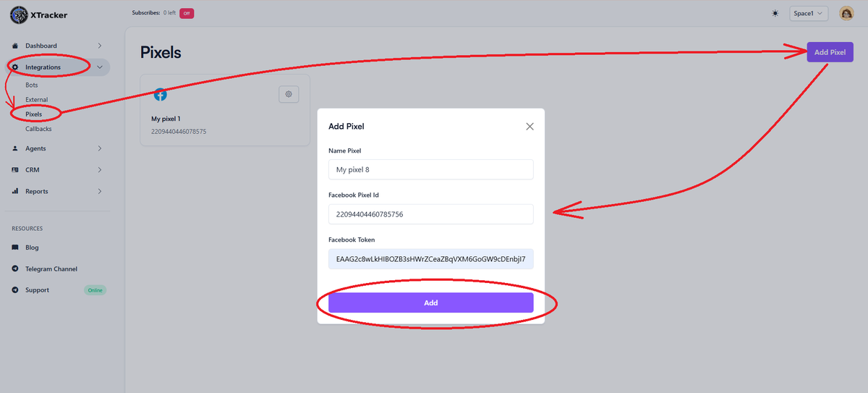The width and height of the screenshot is (868, 393).
Task: Focus the Facebook Token field
Action: (430, 259)
